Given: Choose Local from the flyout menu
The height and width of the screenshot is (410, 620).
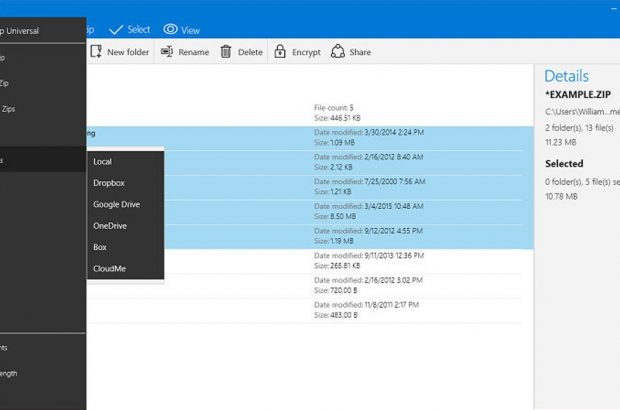Looking at the screenshot, I should click(x=103, y=162).
